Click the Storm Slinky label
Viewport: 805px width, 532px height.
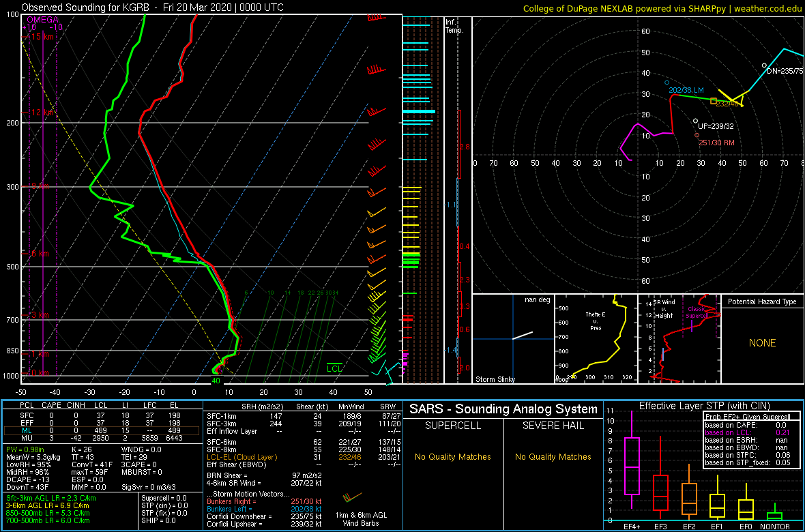[x=495, y=379]
